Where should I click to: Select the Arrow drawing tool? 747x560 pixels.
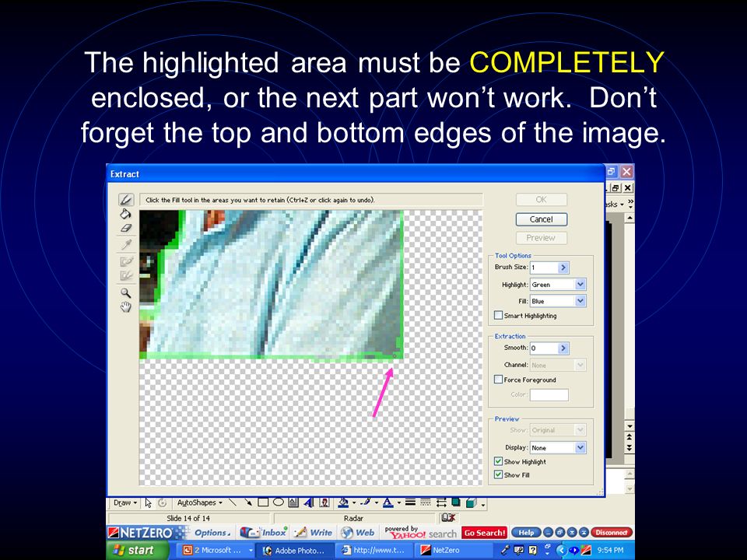[x=247, y=502]
